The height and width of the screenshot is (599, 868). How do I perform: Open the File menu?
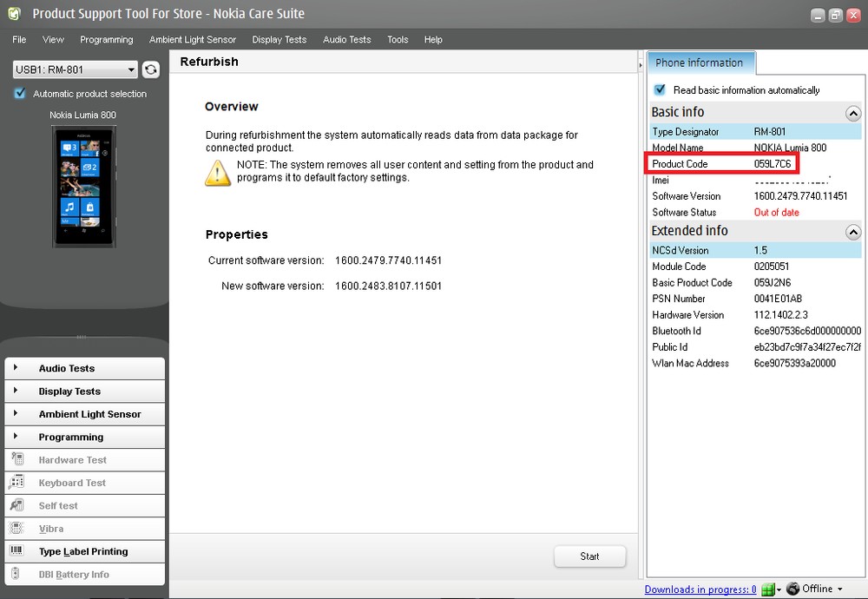[19, 39]
